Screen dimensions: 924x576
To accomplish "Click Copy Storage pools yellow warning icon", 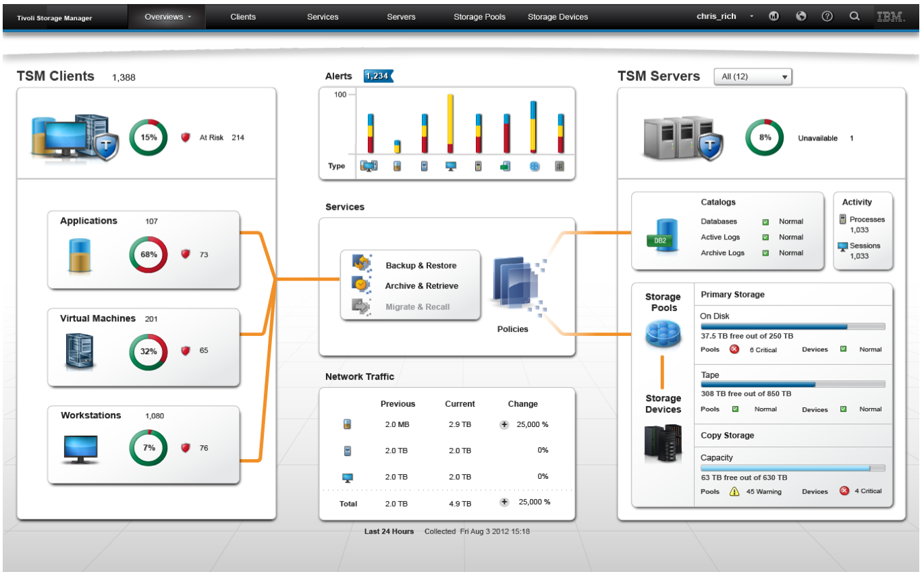I will coord(734,492).
